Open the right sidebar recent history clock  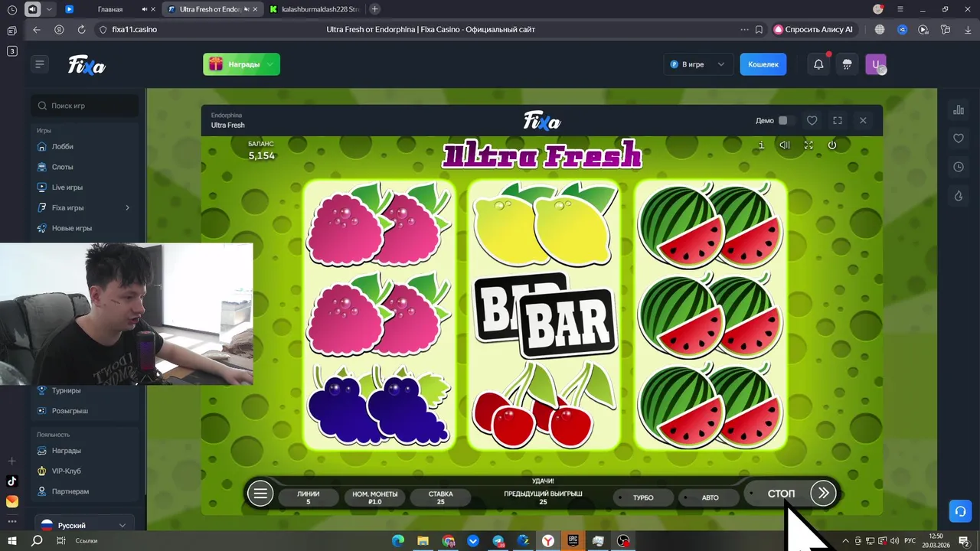(958, 167)
